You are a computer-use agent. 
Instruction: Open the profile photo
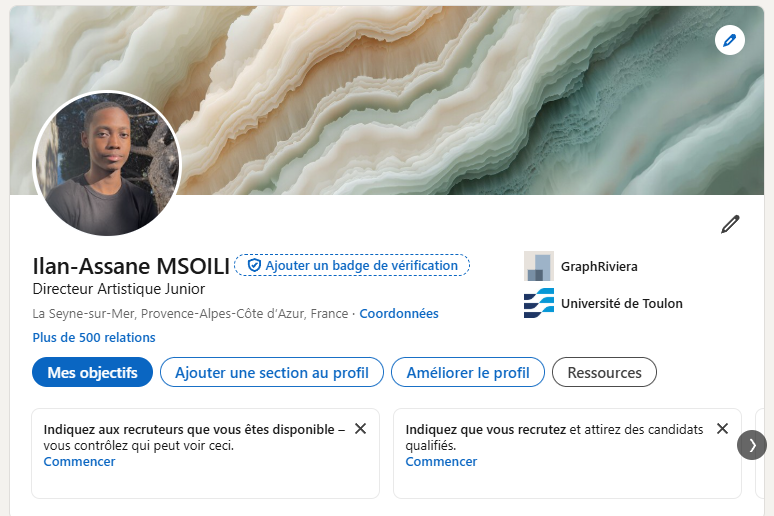tap(107, 164)
